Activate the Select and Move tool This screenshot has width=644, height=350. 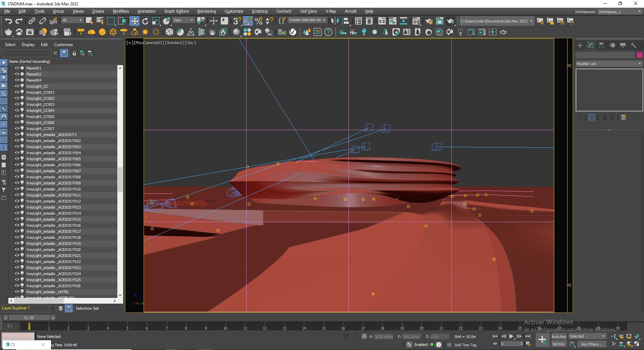coord(135,21)
